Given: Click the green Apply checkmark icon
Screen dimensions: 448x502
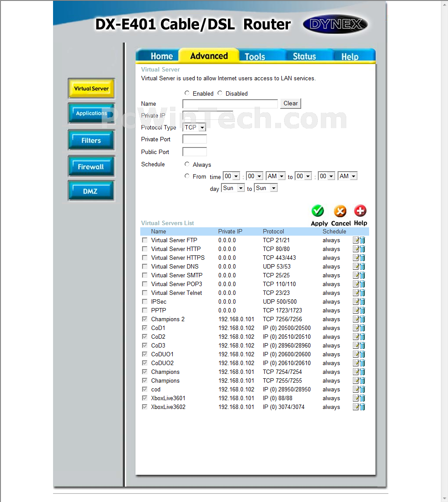Looking at the screenshot, I should (317, 211).
